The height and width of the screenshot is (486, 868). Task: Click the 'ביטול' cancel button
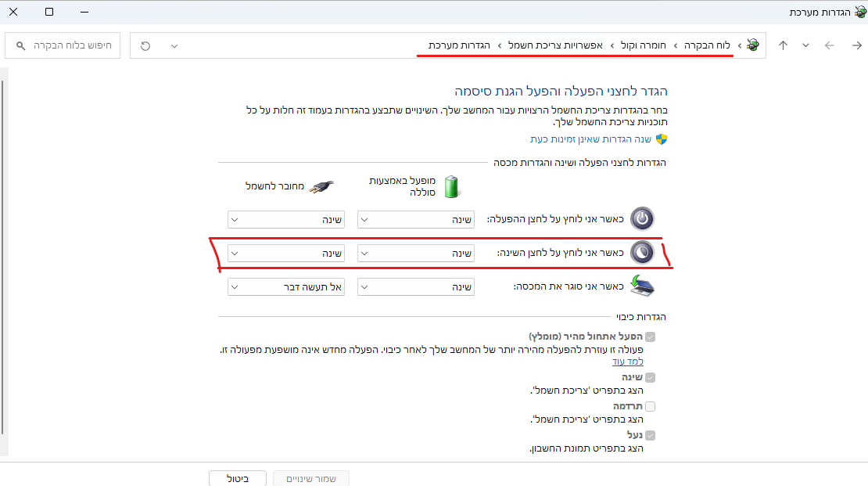pyautogui.click(x=238, y=479)
